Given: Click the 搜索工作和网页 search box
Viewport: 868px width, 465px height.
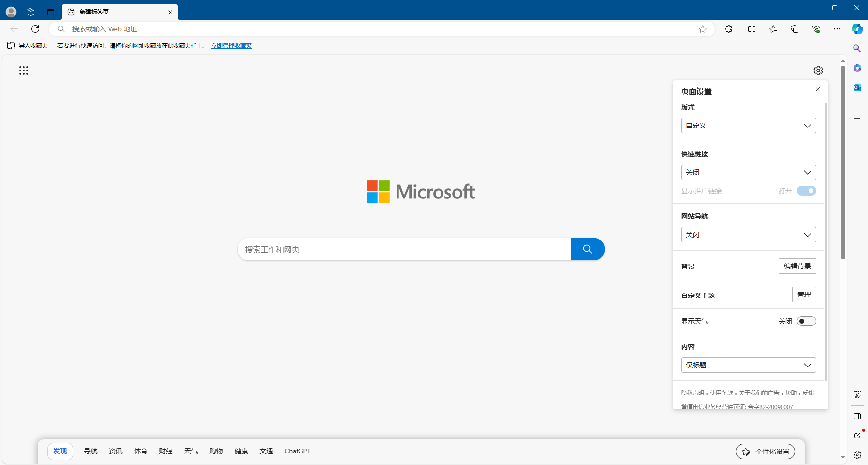Looking at the screenshot, I should pos(404,249).
